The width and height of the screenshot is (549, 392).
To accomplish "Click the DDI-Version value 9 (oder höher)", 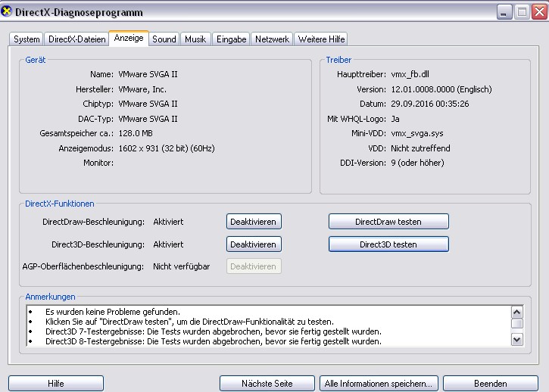I will tap(417, 163).
